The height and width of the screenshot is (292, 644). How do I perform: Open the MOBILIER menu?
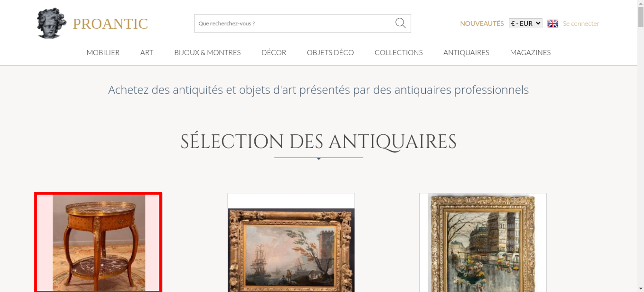point(103,52)
